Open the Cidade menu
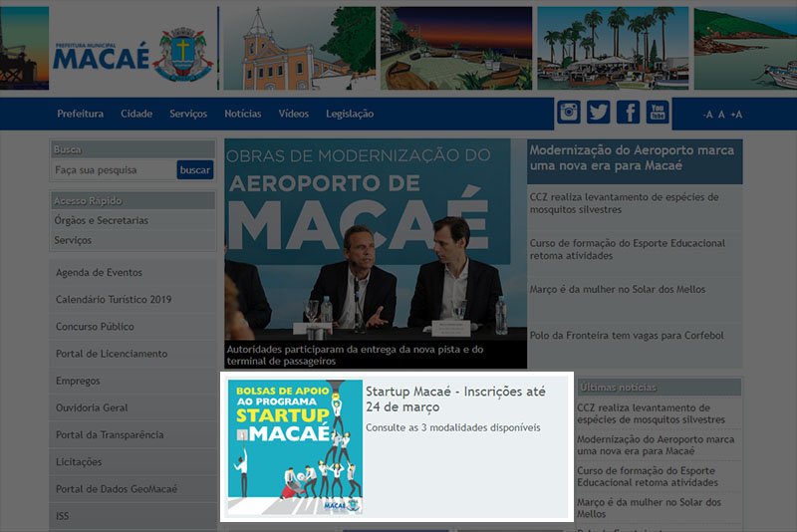The width and height of the screenshot is (797, 532). [136, 114]
